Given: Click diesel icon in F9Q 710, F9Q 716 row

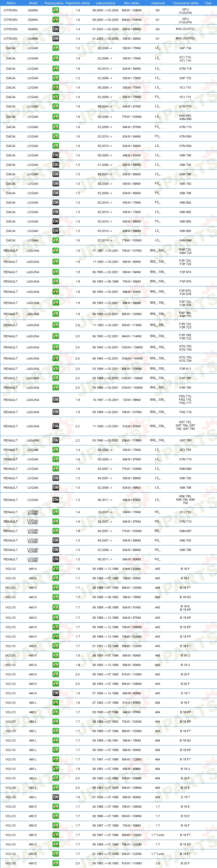Looking at the screenshot, I should tap(55, 400).
